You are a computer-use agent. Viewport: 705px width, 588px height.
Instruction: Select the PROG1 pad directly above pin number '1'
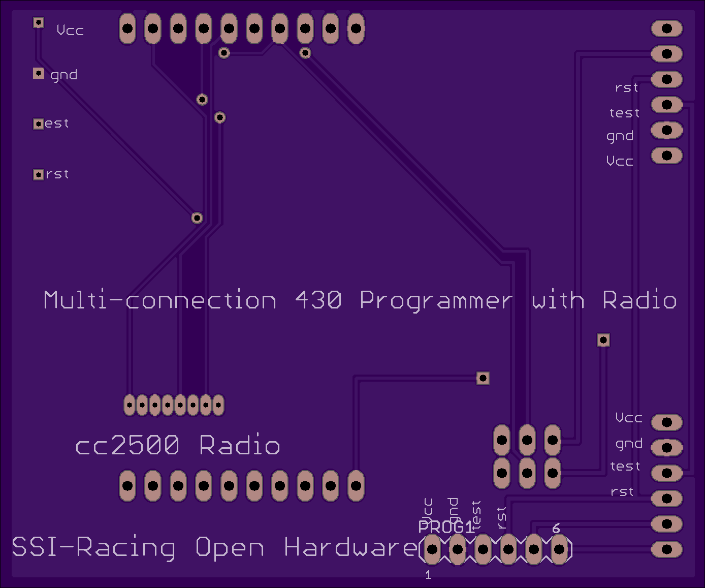coord(432,549)
